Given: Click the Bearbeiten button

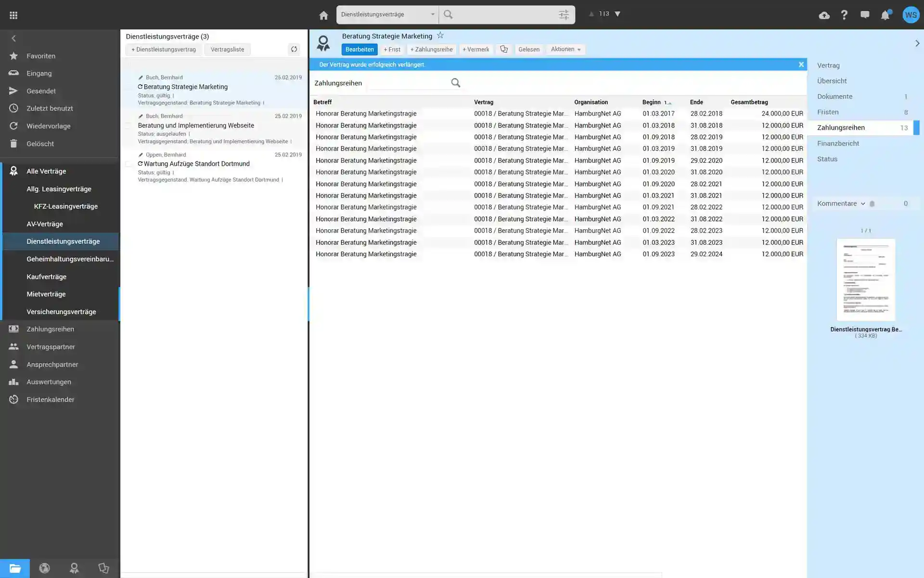Looking at the screenshot, I should 359,49.
